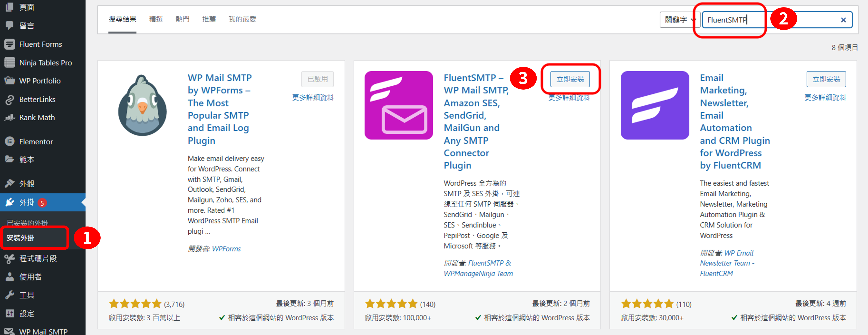Click the Elementor circle icon
This screenshot has height=335, width=868.
pyautogui.click(x=9, y=141)
